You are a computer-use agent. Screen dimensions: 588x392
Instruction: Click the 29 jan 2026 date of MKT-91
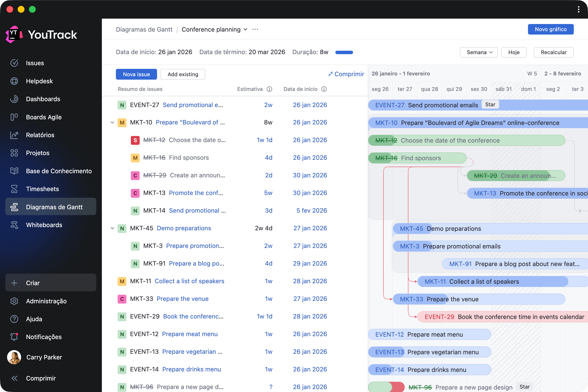310,264
